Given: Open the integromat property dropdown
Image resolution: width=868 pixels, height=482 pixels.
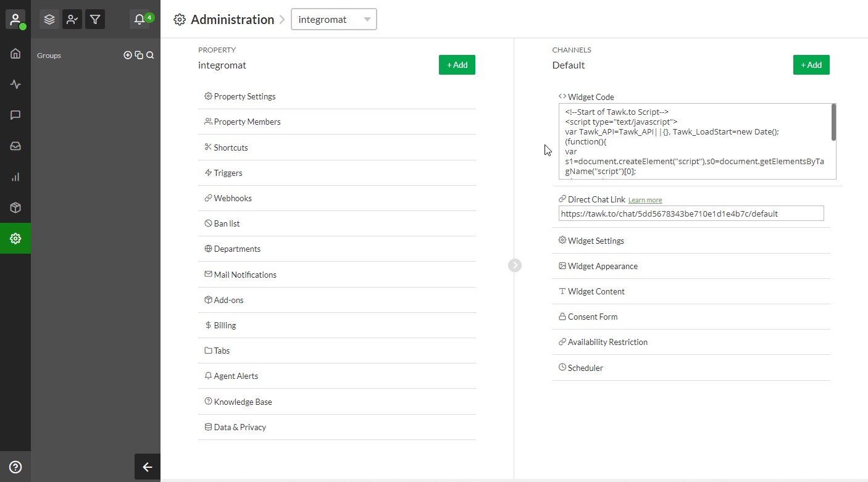Looking at the screenshot, I should 333,19.
